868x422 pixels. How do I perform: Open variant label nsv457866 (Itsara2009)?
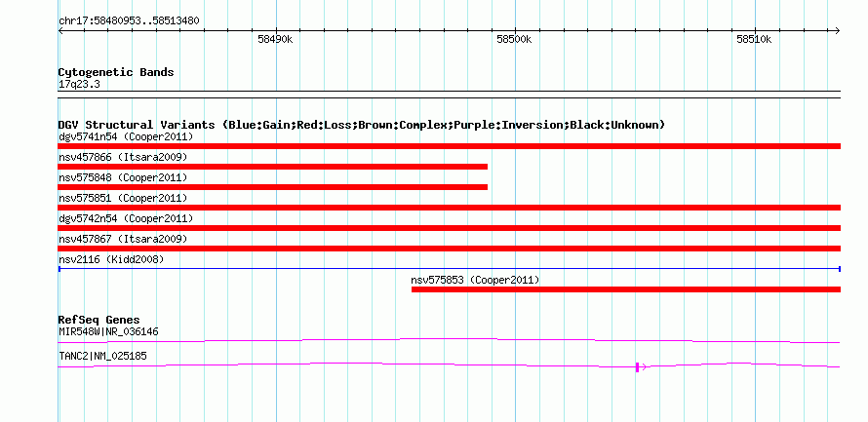pyautogui.click(x=123, y=157)
